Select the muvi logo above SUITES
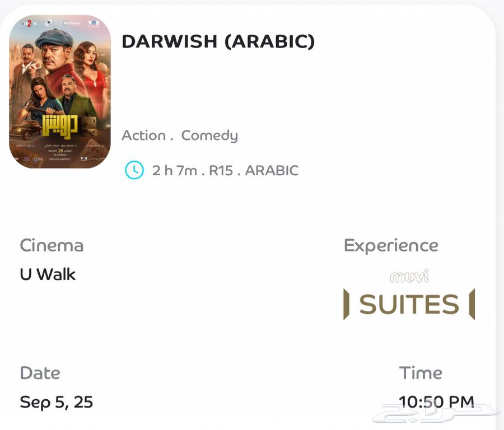 408,277
